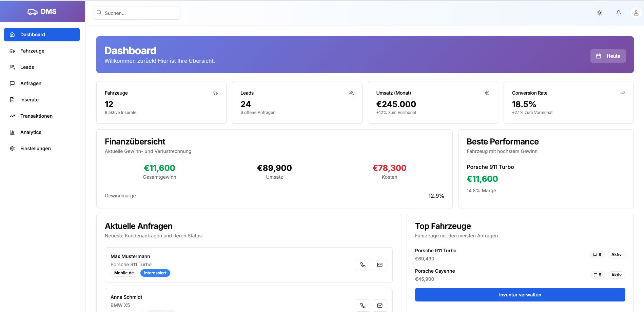Image resolution: width=644 pixels, height=312 pixels.
Task: Call Max Mustermann via the phone icon
Action: tap(363, 265)
